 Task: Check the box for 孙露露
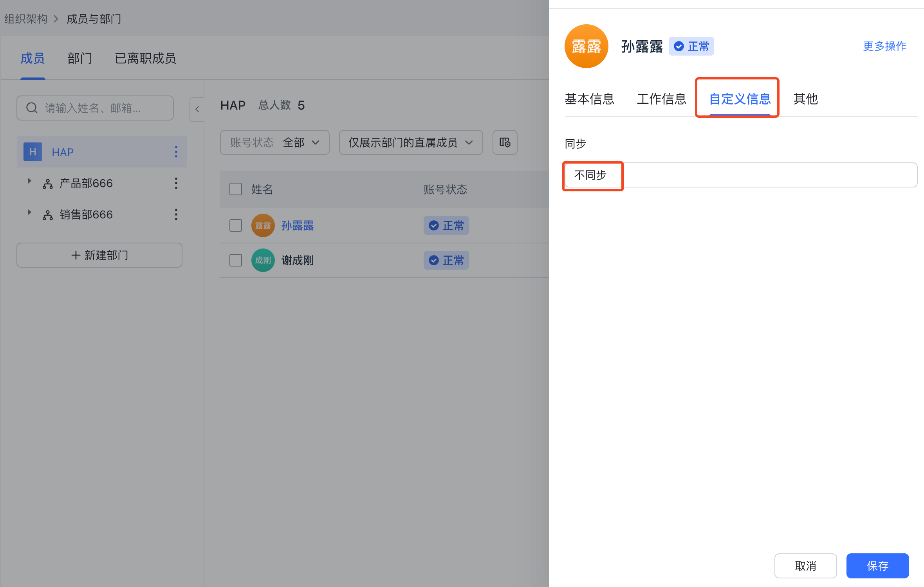pos(236,225)
